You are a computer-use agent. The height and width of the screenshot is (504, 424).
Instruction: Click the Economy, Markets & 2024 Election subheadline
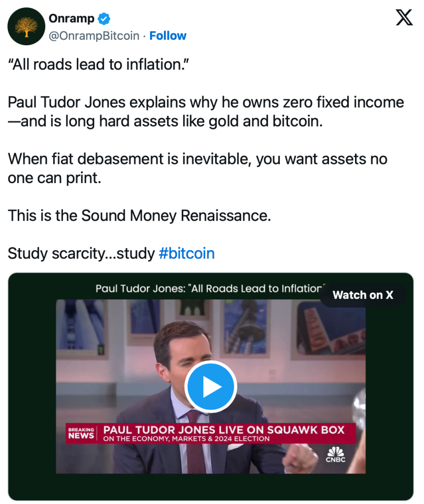[x=186, y=439]
